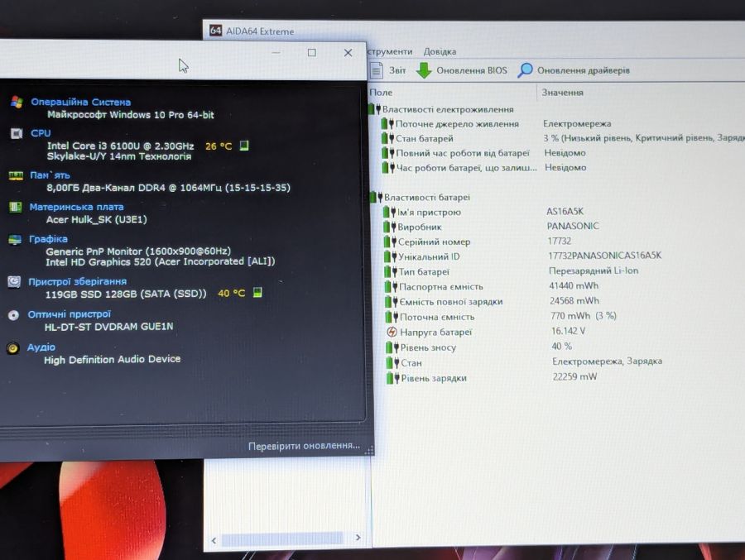Click battery icon beside Рівень зносу
This screenshot has width=745, height=560.
point(392,347)
